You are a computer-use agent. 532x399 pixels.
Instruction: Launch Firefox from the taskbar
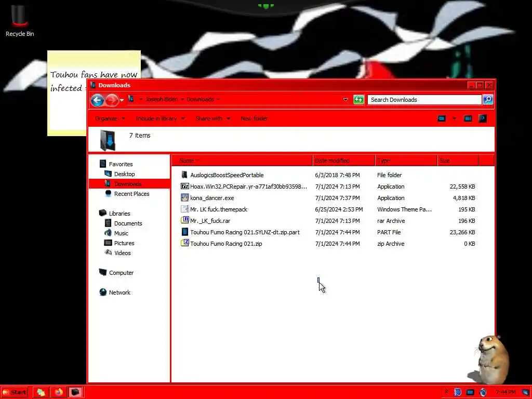click(x=58, y=392)
